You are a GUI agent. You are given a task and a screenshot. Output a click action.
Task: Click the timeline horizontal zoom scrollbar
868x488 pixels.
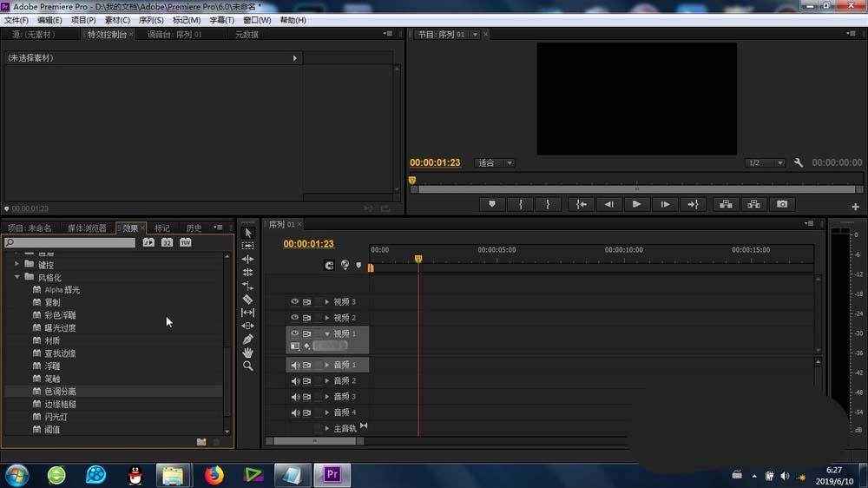coord(315,441)
